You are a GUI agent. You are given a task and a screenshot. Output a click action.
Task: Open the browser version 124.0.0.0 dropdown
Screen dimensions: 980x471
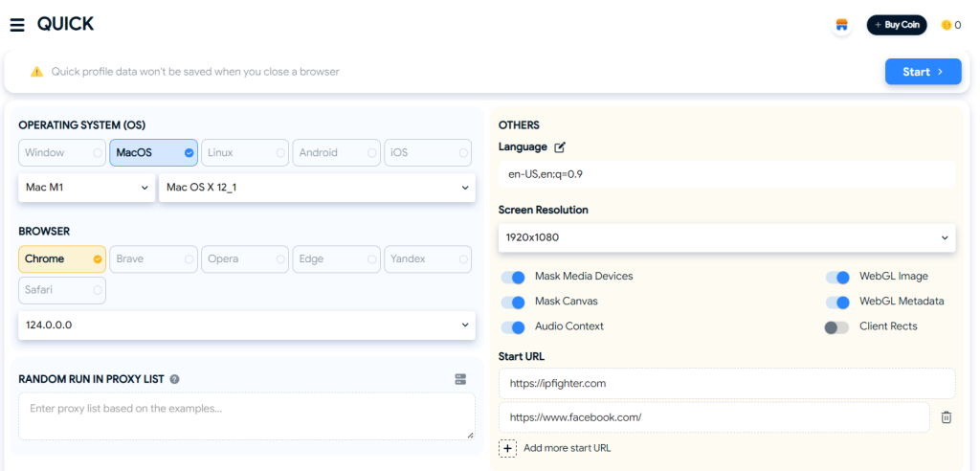point(247,325)
